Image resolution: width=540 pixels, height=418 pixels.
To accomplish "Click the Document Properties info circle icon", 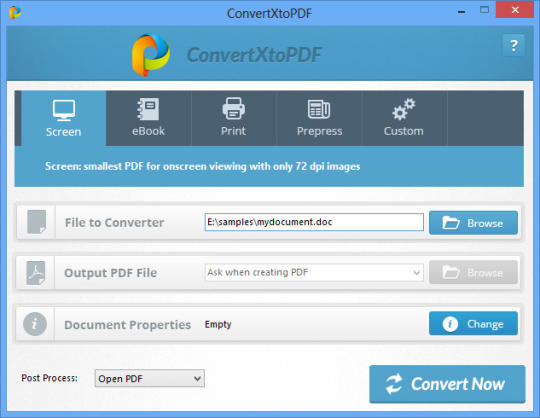I will click(x=35, y=324).
